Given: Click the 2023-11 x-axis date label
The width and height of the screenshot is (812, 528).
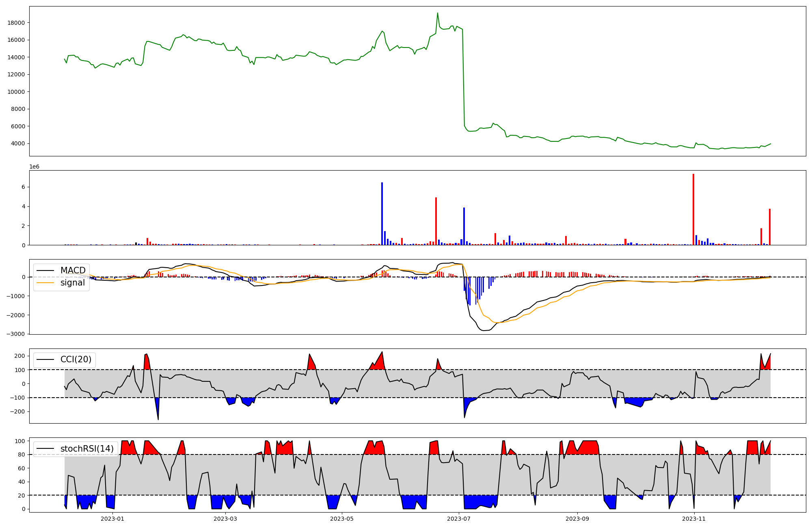Looking at the screenshot, I should (694, 519).
